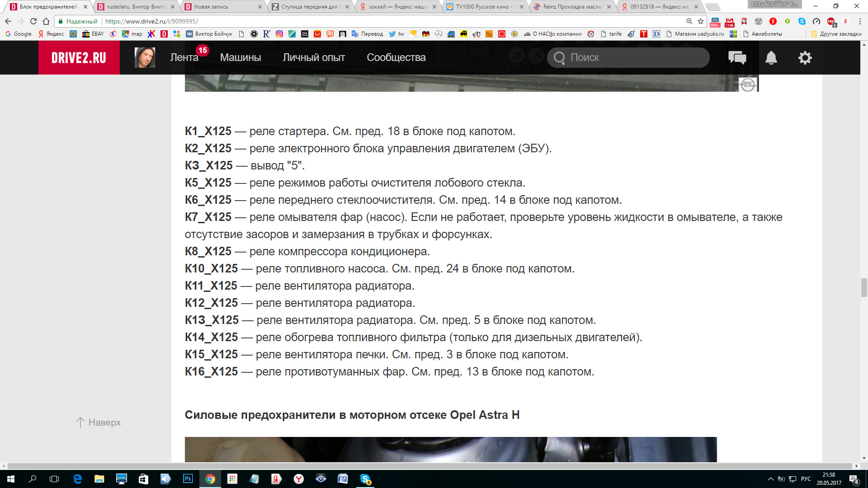
Task: Open the messages chat bubbles icon
Action: click(x=737, y=58)
